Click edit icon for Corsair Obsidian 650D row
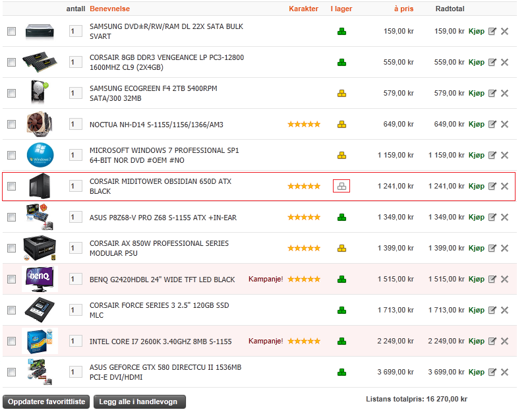 click(492, 187)
